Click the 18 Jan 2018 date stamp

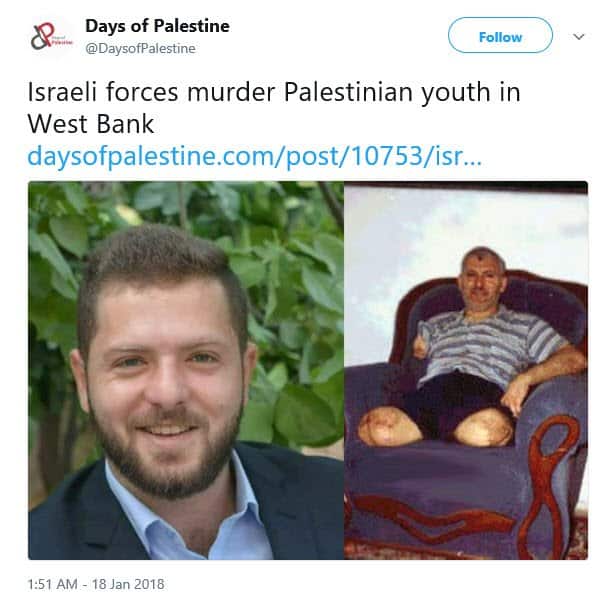(128, 584)
